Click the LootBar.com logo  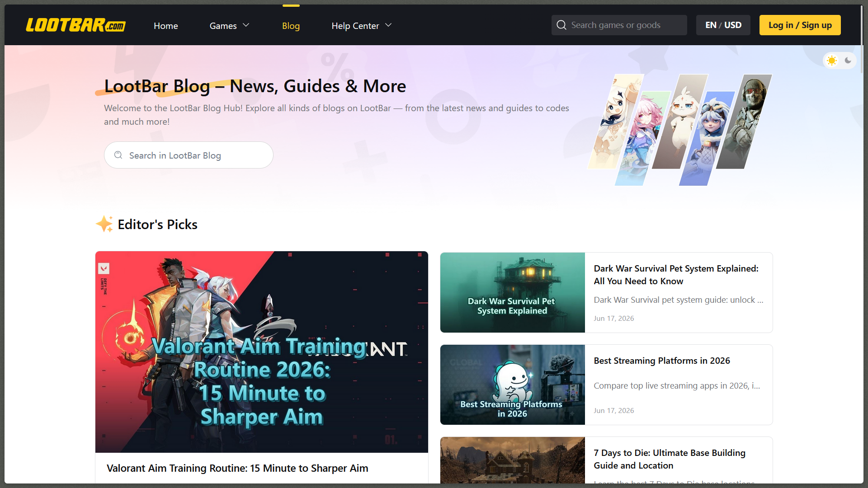(75, 25)
